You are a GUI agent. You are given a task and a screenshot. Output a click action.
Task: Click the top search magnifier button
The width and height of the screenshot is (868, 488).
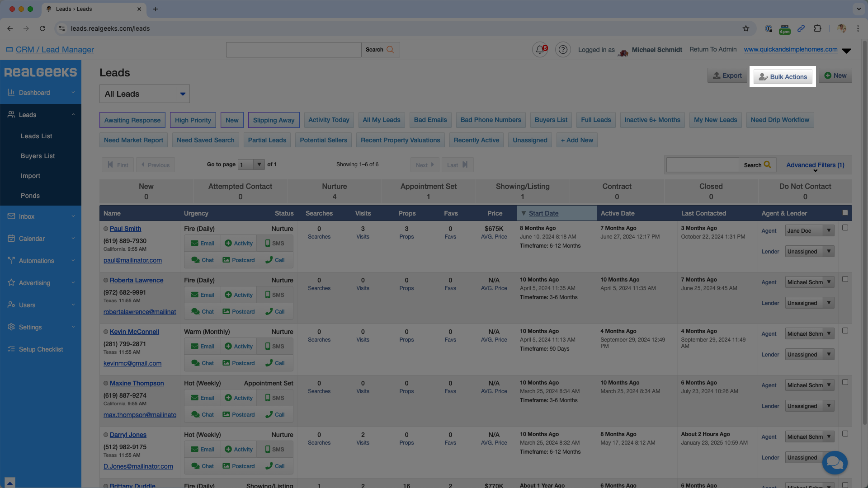coord(380,50)
